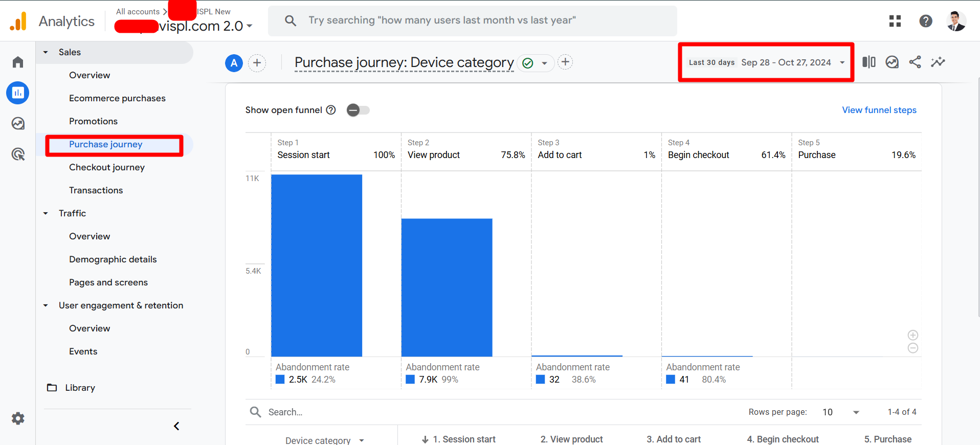Collapse the Sales section
This screenshot has height=445, width=980.
point(46,52)
